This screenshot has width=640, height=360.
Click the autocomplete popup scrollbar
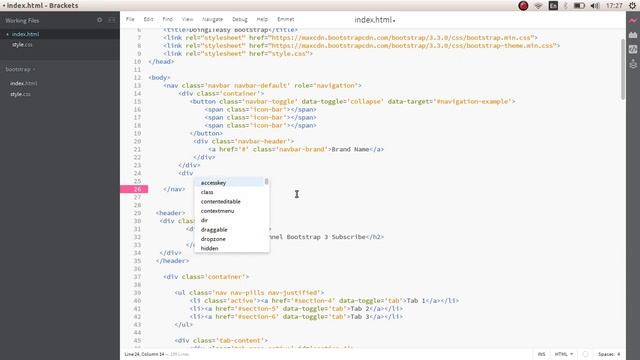click(x=267, y=181)
